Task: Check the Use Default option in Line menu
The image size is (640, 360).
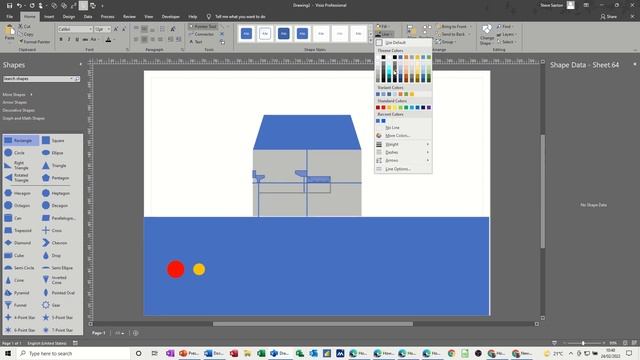Action: coord(403,42)
